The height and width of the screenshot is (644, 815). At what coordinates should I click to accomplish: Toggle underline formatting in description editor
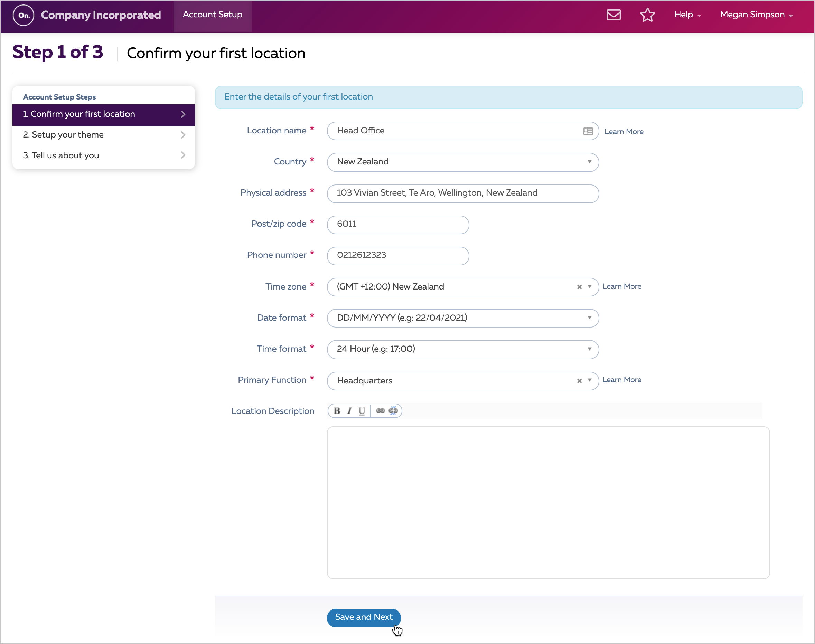click(x=362, y=411)
